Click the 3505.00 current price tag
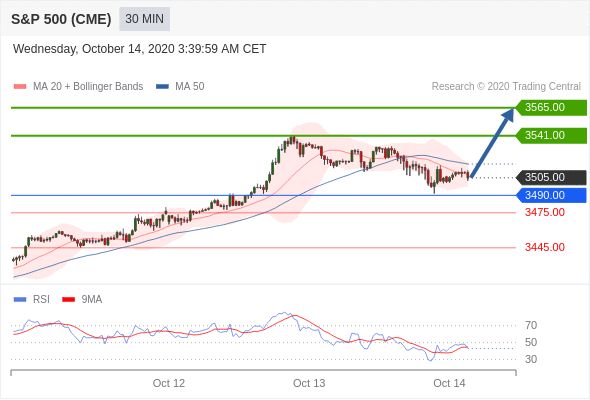This screenshot has height=400, width=590. click(551, 177)
